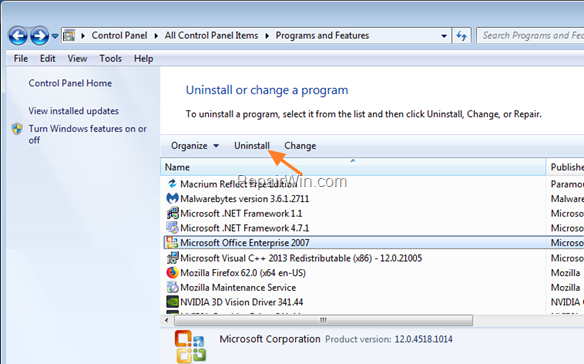Select Mozilla Maintenance Service row
Screen dimensions: 584x364
[x=374, y=288]
